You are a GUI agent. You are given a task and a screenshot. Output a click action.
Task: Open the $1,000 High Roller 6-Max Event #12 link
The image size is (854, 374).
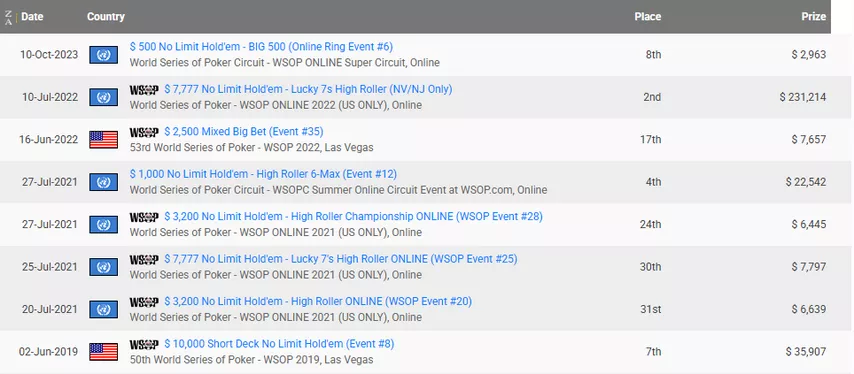pyautogui.click(x=263, y=174)
